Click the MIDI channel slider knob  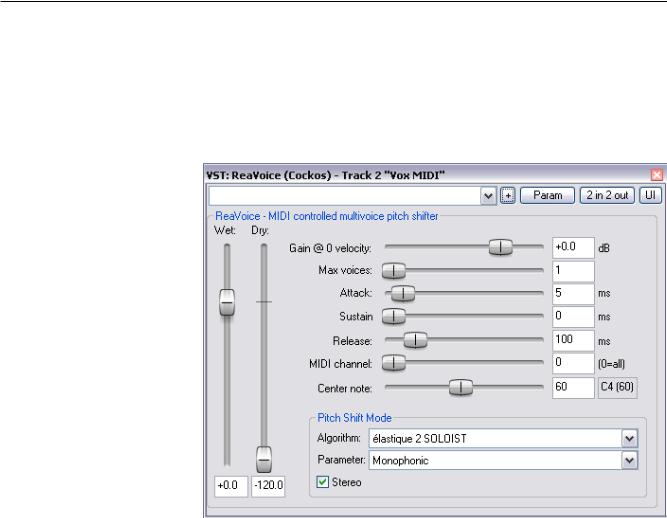click(x=393, y=363)
